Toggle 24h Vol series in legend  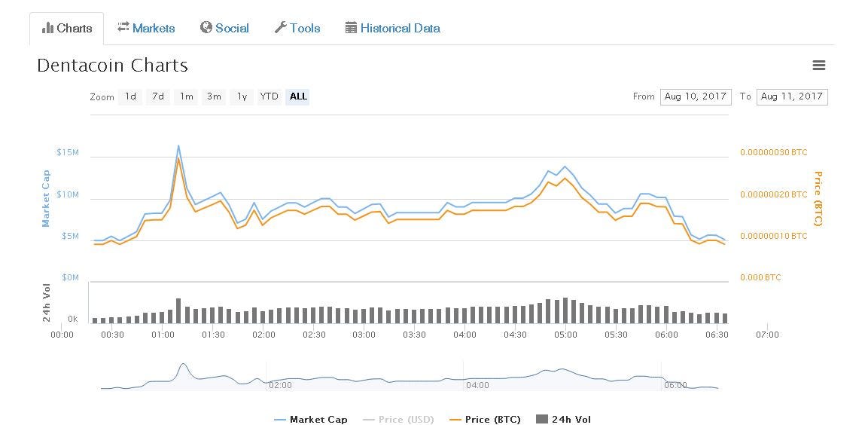tap(564, 420)
